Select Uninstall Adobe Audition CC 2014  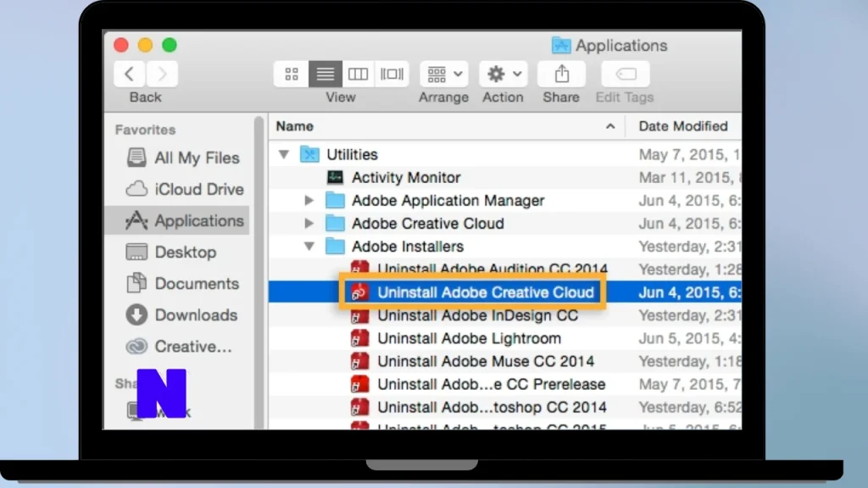[492, 269]
